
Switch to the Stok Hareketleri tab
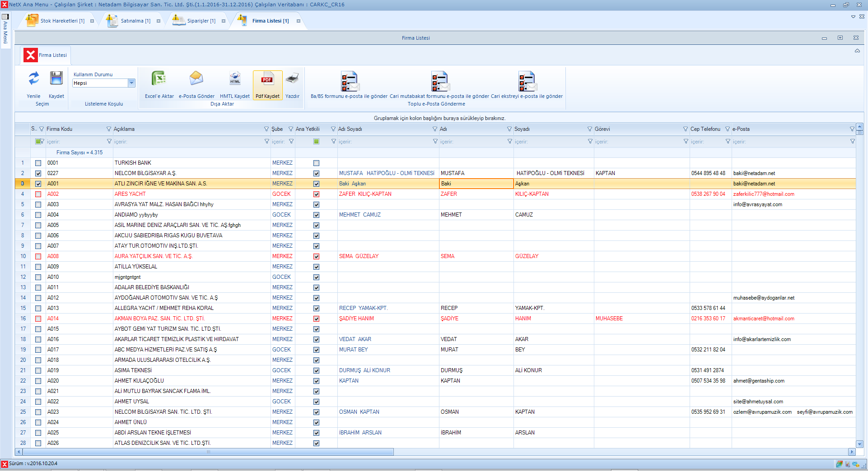[x=62, y=21]
